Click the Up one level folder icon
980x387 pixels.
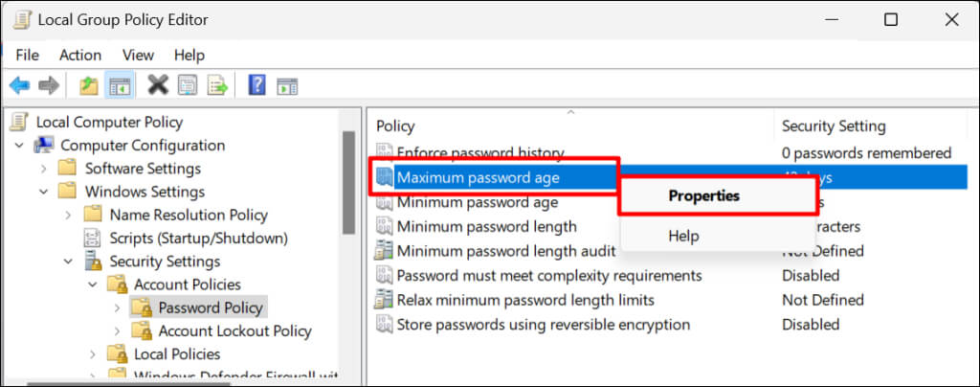[89, 86]
